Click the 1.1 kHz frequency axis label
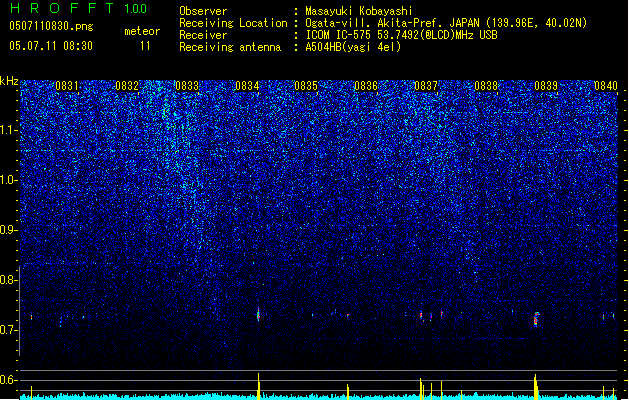The width and height of the screenshot is (629, 400). click(x=8, y=130)
